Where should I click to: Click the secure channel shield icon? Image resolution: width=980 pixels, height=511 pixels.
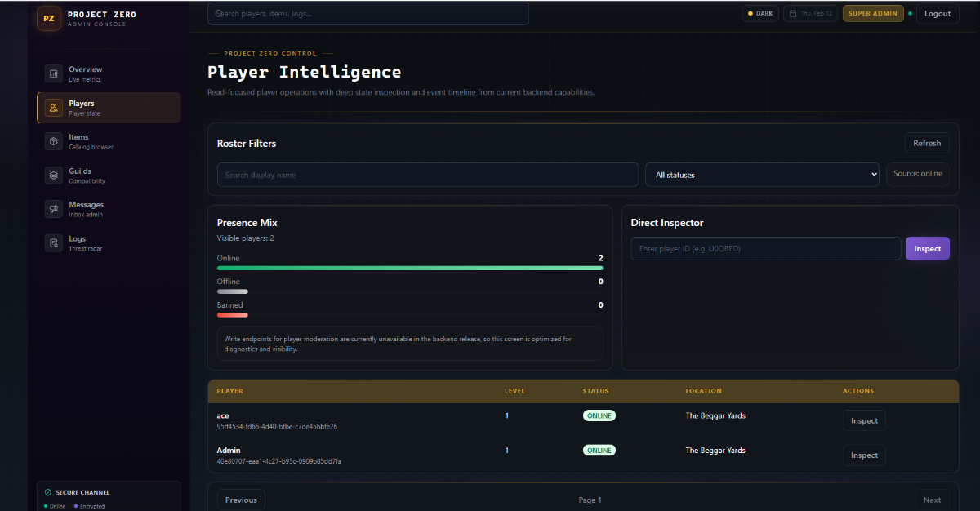tap(48, 492)
